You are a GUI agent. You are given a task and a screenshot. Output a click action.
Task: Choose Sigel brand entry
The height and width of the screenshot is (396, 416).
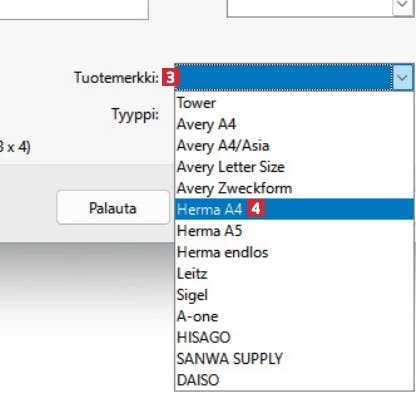pos(294,295)
